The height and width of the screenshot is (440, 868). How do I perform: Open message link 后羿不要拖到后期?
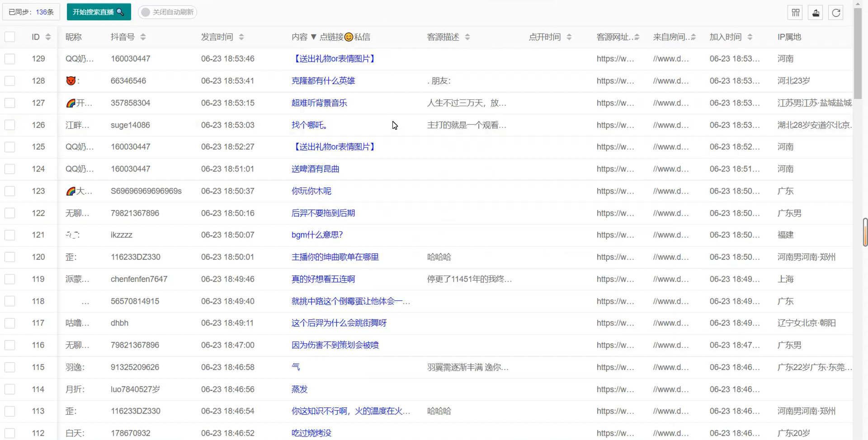tap(323, 213)
